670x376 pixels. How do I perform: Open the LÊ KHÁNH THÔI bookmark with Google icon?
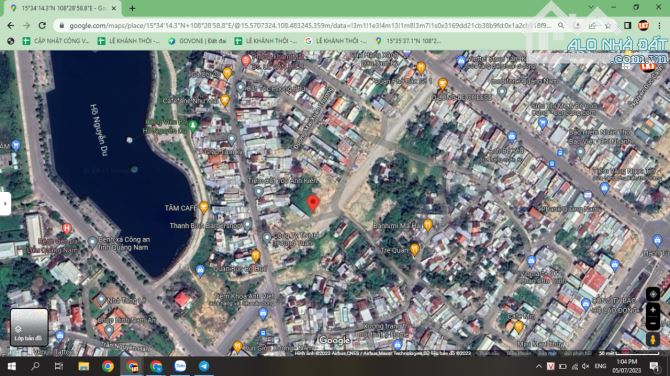[x=335, y=41]
